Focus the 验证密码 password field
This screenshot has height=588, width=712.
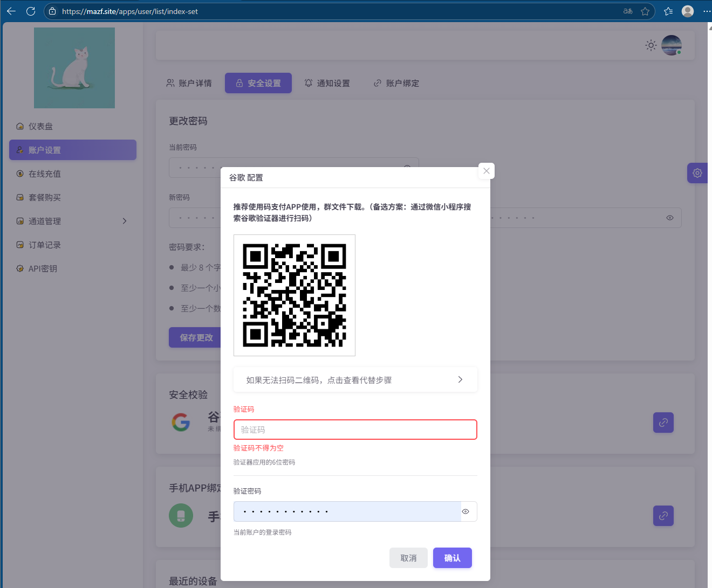[x=347, y=511]
